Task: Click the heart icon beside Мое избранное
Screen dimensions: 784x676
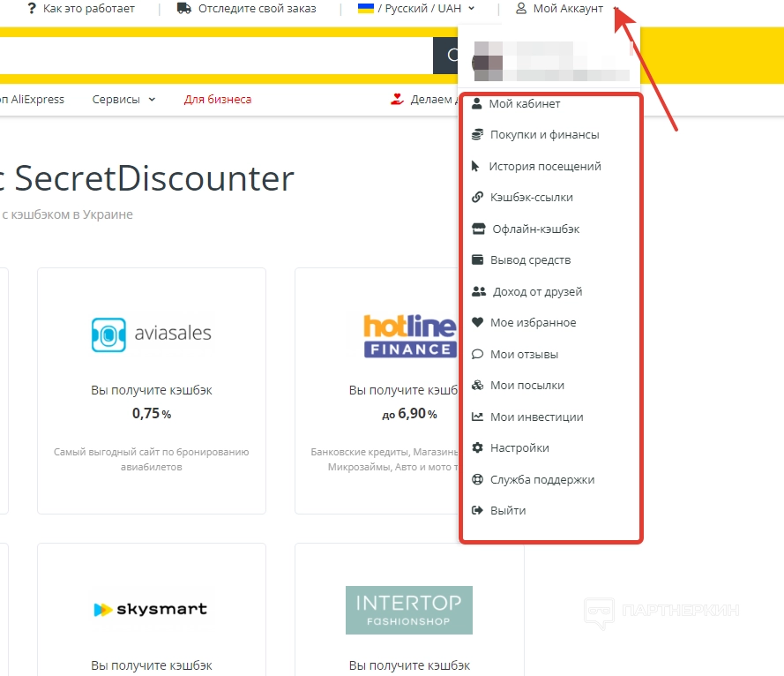Action: pyautogui.click(x=477, y=322)
